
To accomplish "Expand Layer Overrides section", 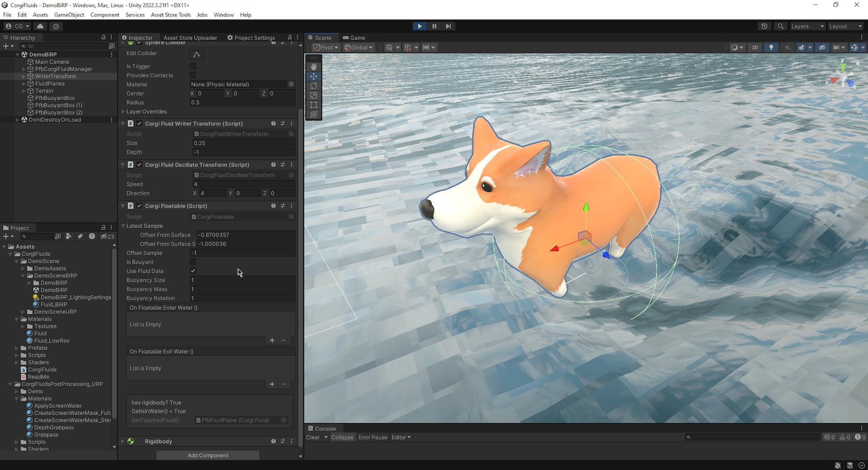I will tap(123, 112).
